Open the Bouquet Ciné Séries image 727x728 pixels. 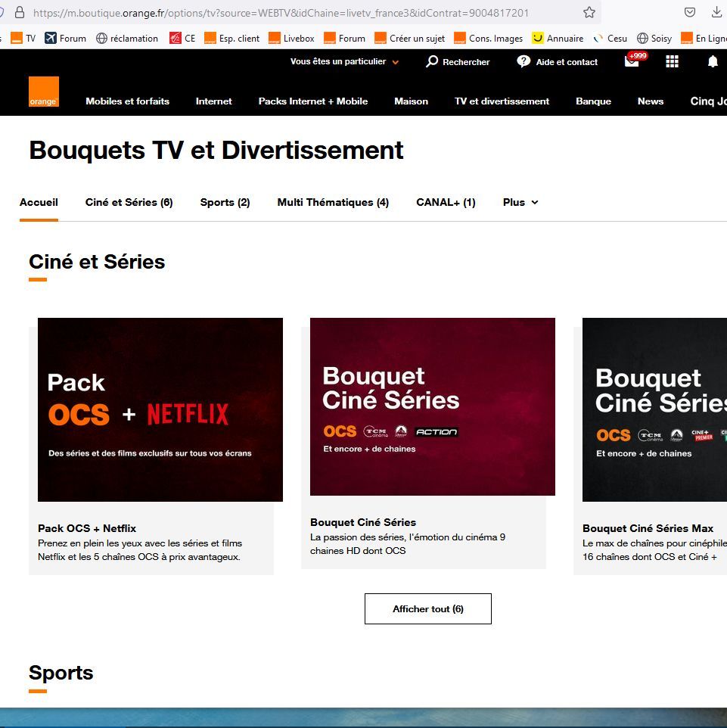[433, 406]
